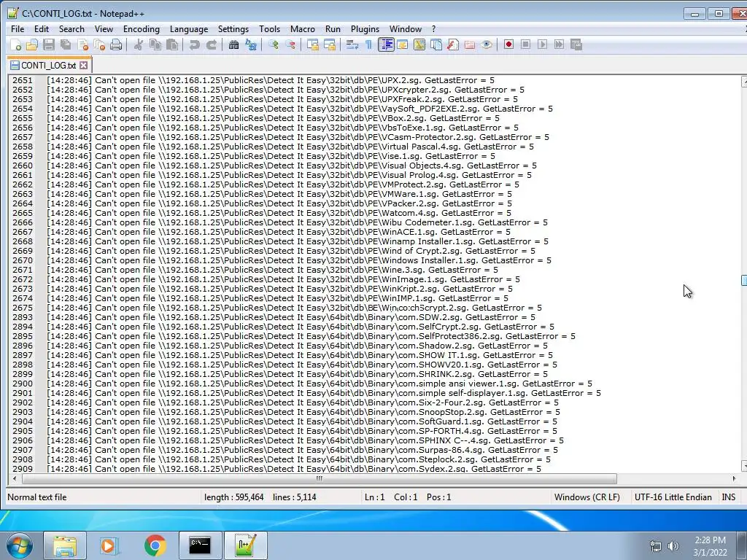Open the Windows Start button
Viewport: 747px width, 560px height.
(x=19, y=545)
